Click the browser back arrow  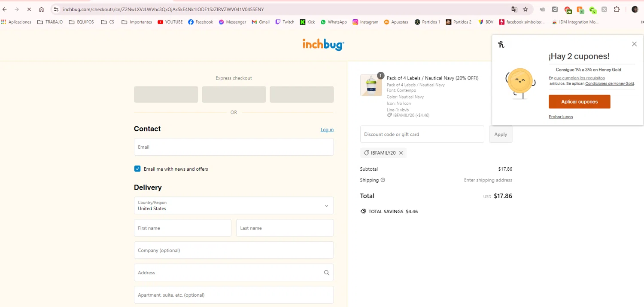point(5,9)
